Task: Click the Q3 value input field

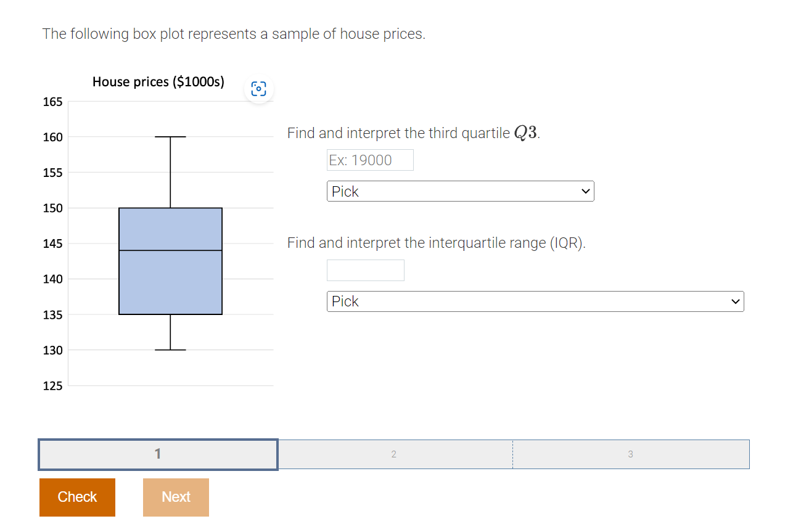Action: click(x=370, y=160)
